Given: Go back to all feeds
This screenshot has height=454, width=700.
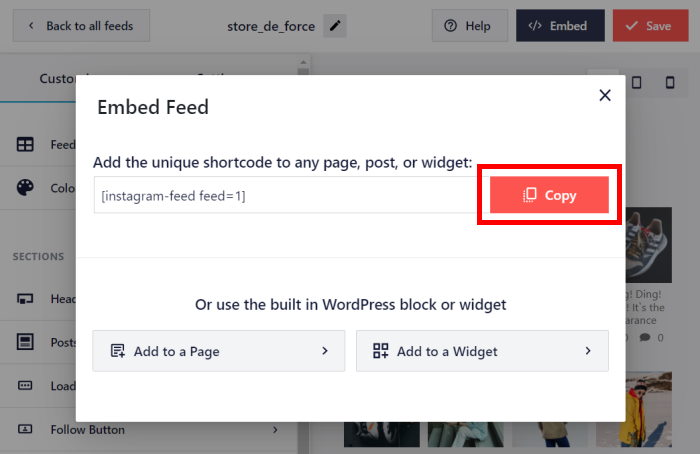Looking at the screenshot, I should pos(82,26).
